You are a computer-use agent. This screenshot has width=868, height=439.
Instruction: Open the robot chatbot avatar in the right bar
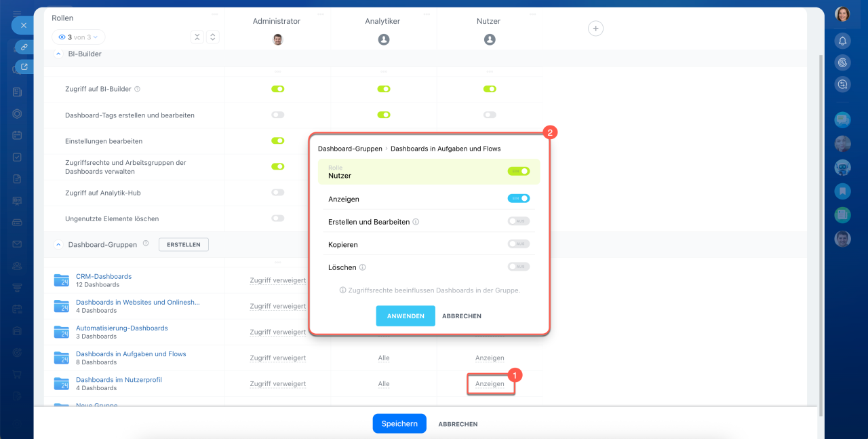(x=842, y=168)
